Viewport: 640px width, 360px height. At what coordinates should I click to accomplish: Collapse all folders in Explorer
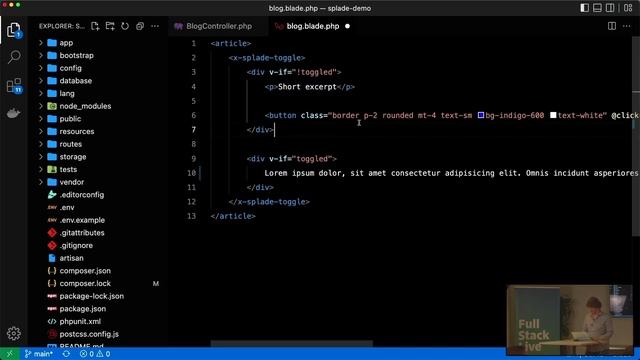[x=140, y=26]
